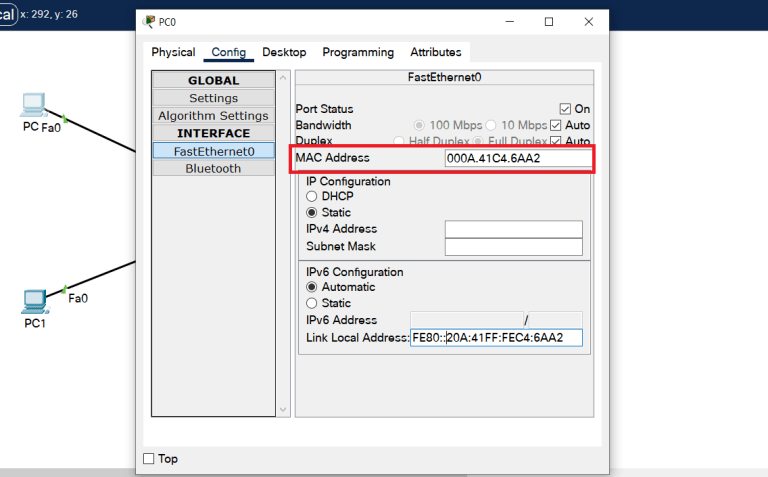
Task: Open global Settings in sidebar
Action: (213, 98)
